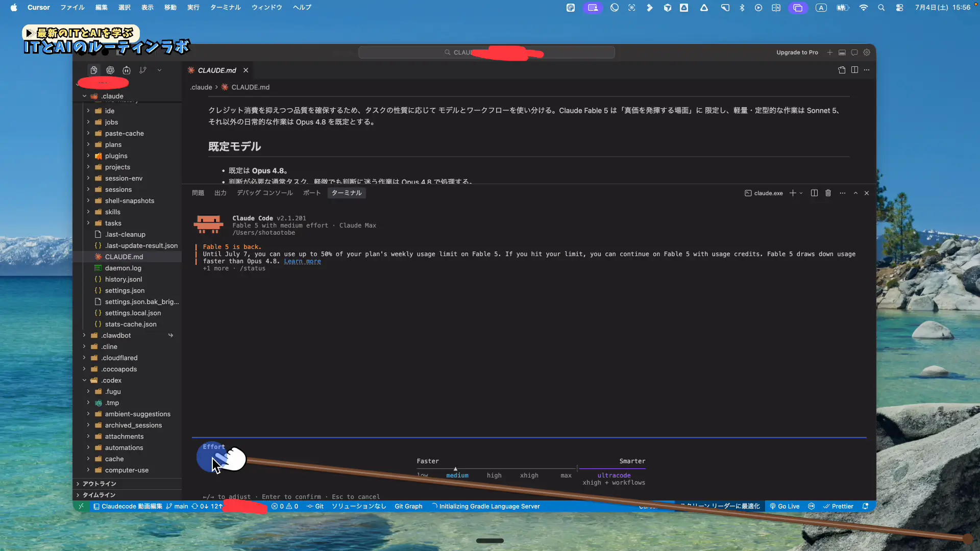Image resolution: width=980 pixels, height=551 pixels.
Task: Select the xhigh effort level
Action: click(x=529, y=475)
